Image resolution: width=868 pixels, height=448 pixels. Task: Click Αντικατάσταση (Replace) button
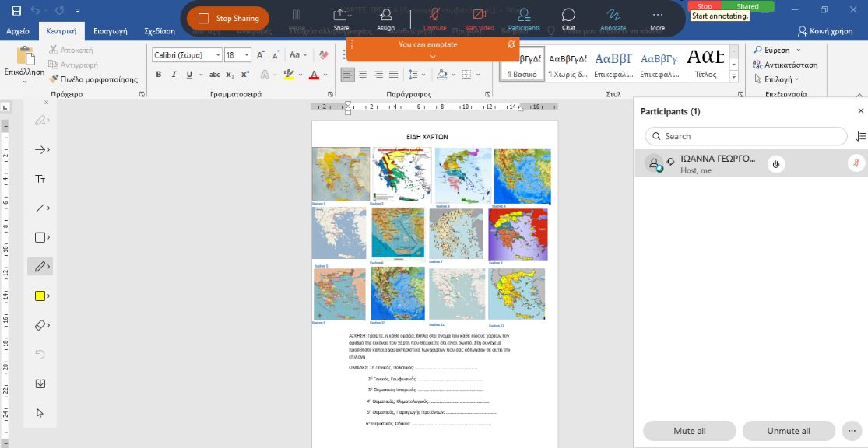[x=785, y=65]
